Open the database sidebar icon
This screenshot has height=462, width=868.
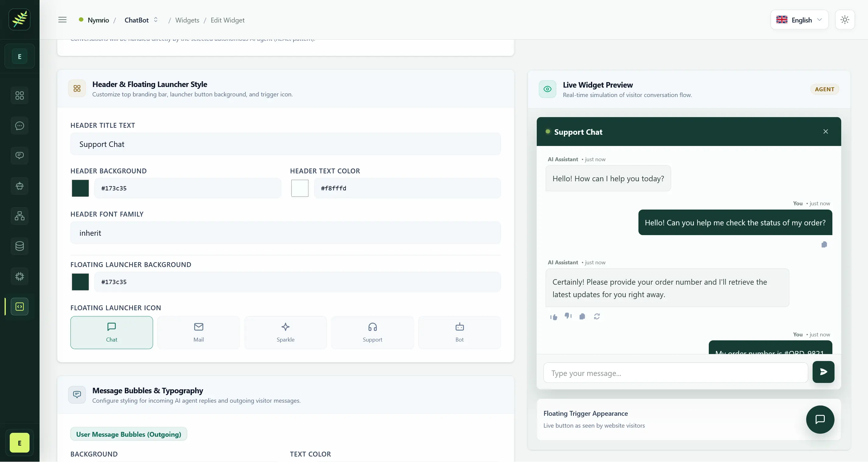tap(19, 246)
